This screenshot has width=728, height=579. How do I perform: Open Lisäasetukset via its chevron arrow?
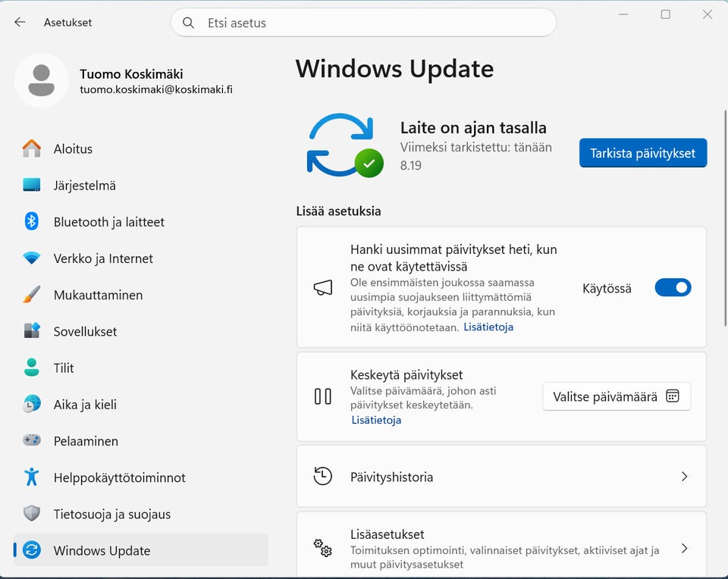click(x=684, y=549)
